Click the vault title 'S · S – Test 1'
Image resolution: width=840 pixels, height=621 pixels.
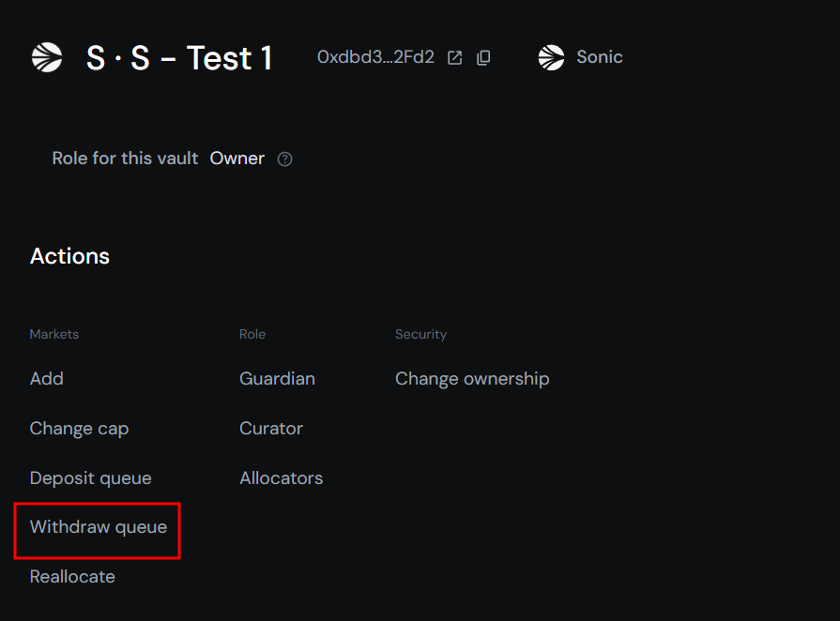pos(180,57)
